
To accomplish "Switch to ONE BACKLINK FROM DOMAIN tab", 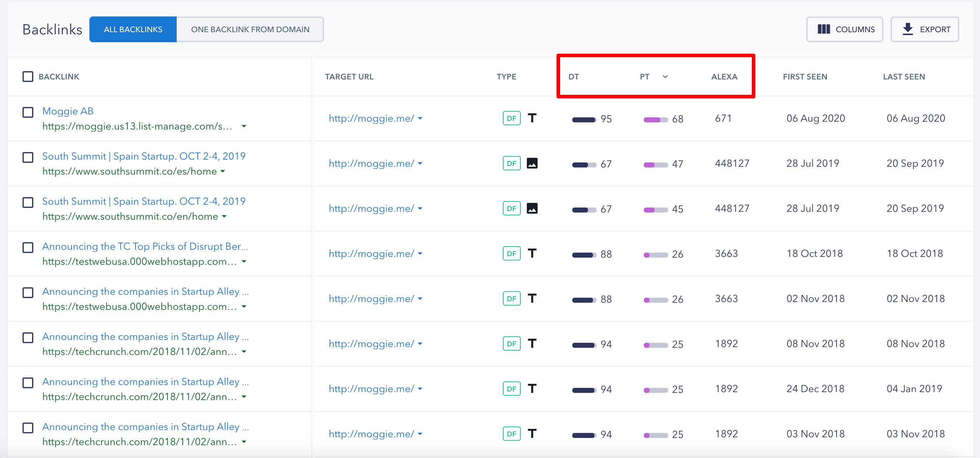I will [x=250, y=29].
